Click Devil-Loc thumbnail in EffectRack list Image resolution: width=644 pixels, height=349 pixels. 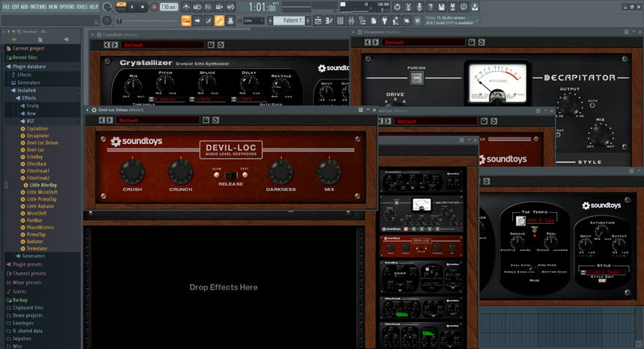(x=422, y=246)
